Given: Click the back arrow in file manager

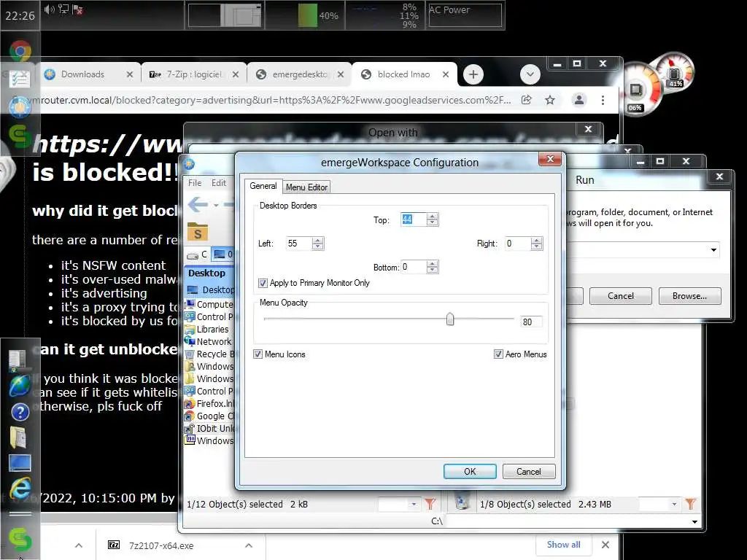Looking at the screenshot, I should [198, 205].
